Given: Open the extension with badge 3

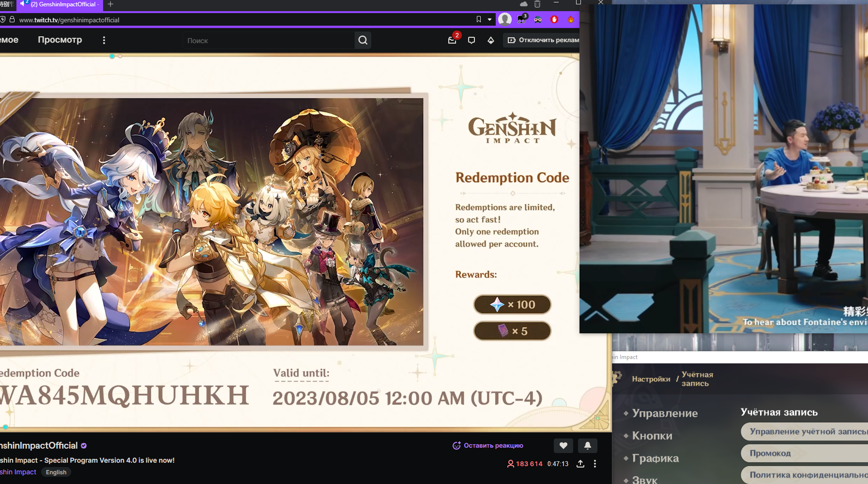Looking at the screenshot, I should tap(522, 19).
